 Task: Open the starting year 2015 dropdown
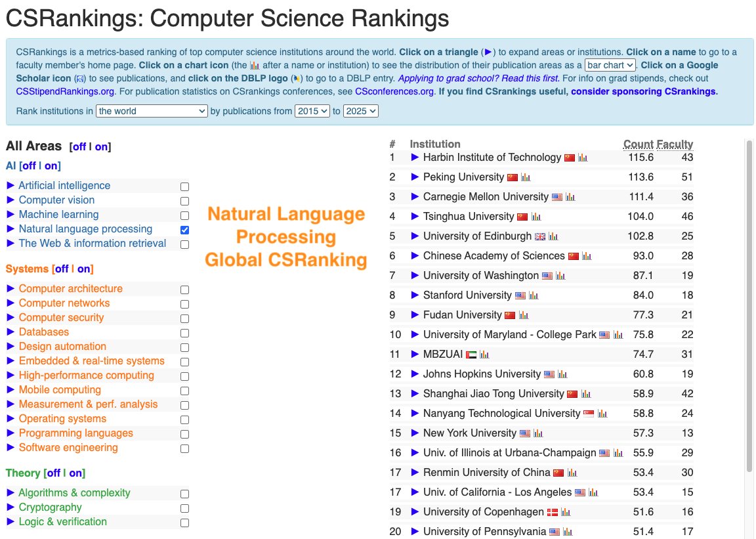pyautogui.click(x=312, y=111)
